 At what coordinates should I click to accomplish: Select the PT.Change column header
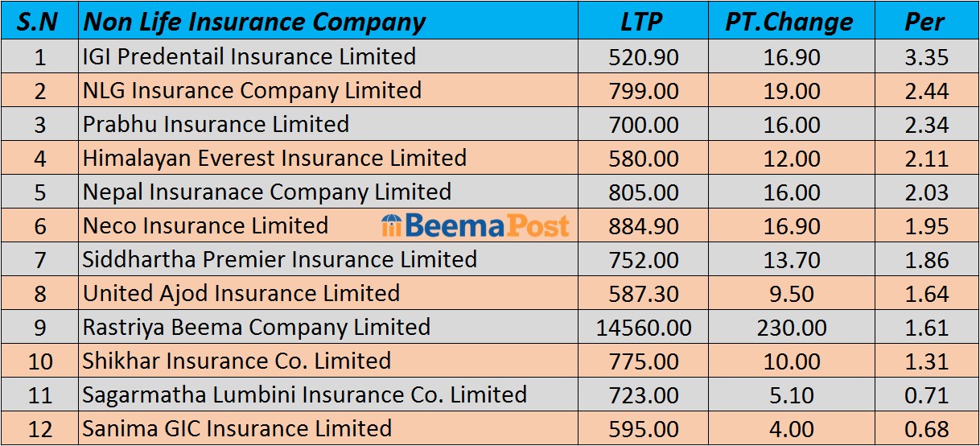click(x=789, y=22)
